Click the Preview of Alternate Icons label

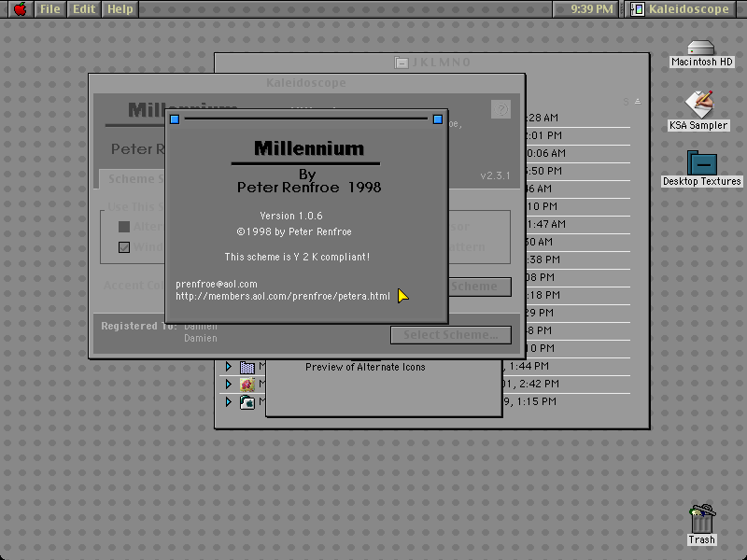(x=365, y=367)
